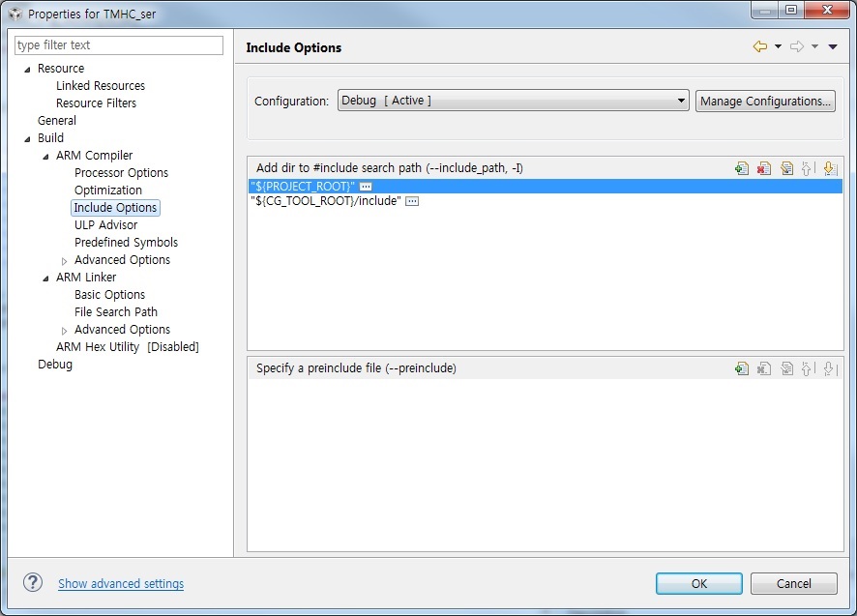Click the ellipsis beside ${PROJECT_ROOT}
Screen dimensions: 857x616
[366, 187]
